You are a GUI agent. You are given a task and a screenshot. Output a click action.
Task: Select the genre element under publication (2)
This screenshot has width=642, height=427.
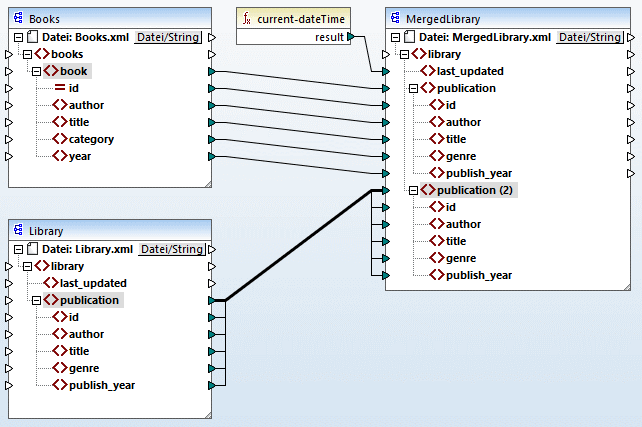point(461,258)
